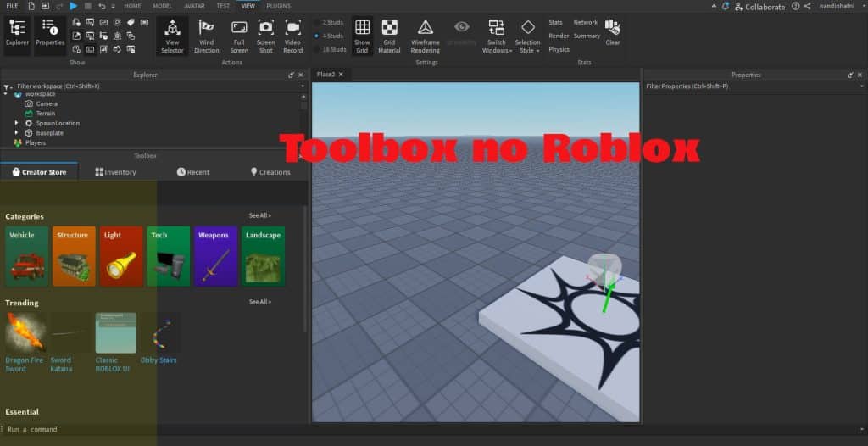Collapse the Workspace tree node
868x446 pixels.
pos(6,94)
